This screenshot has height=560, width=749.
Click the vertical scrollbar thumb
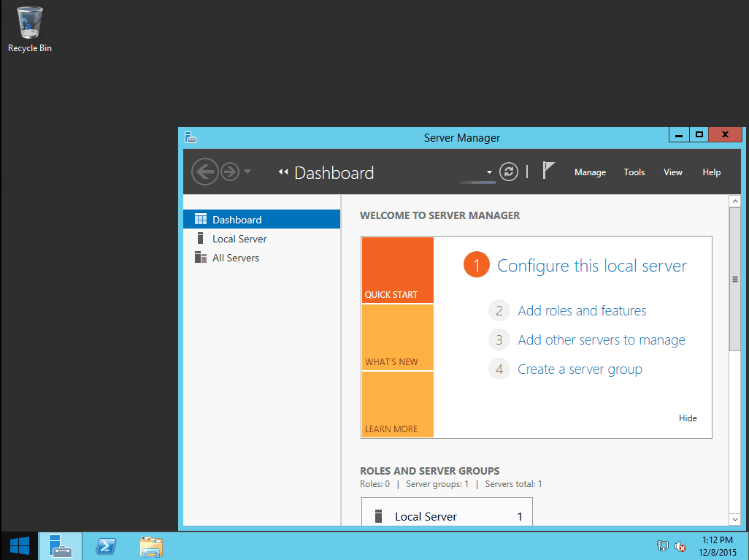pyautogui.click(x=735, y=279)
